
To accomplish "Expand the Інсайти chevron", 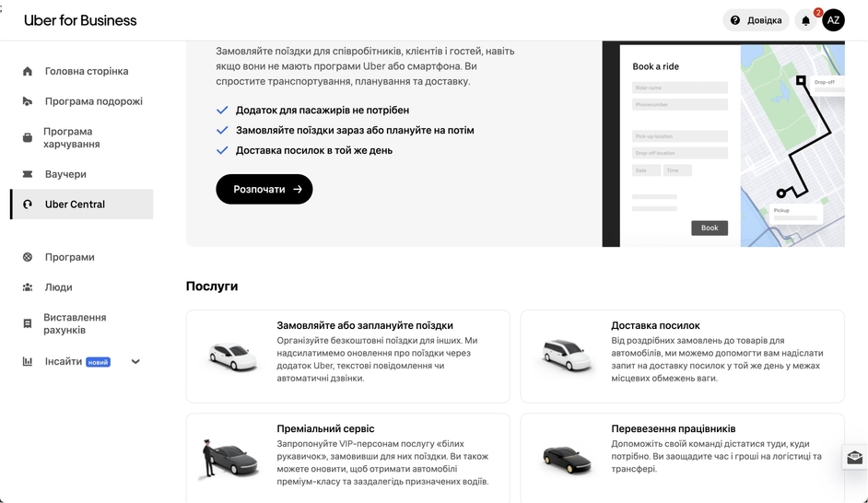I will [135, 362].
